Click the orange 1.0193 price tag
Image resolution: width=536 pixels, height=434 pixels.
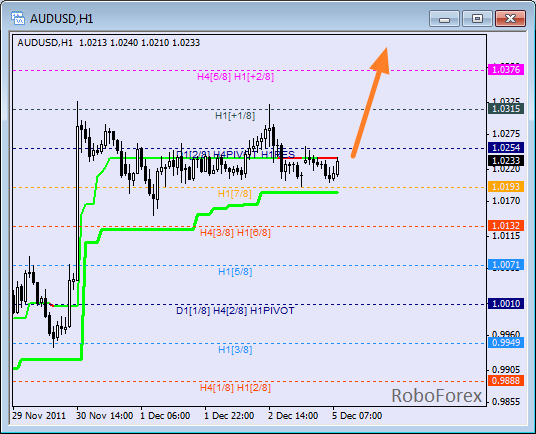pyautogui.click(x=506, y=187)
